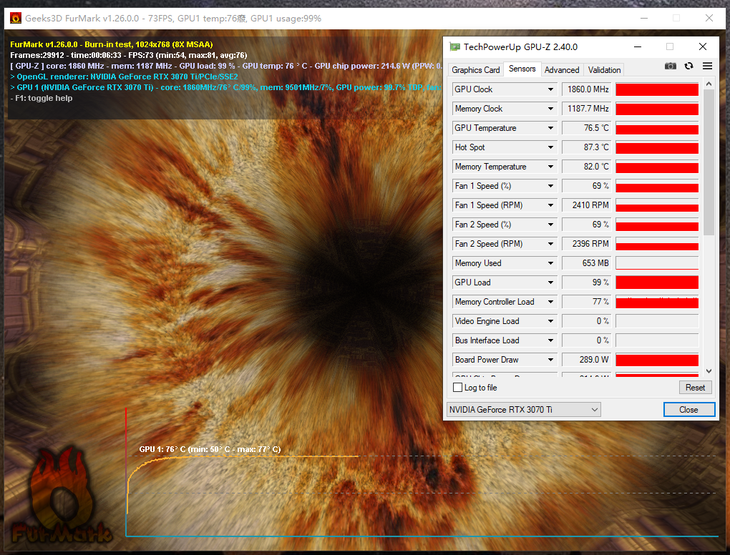Open the Advanced tab

(561, 70)
